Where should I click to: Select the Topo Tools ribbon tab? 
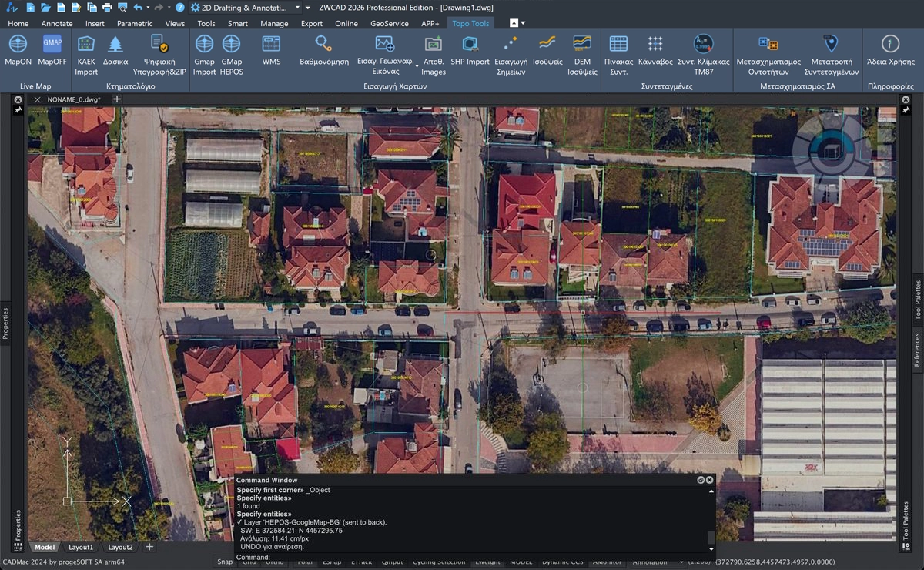(470, 23)
